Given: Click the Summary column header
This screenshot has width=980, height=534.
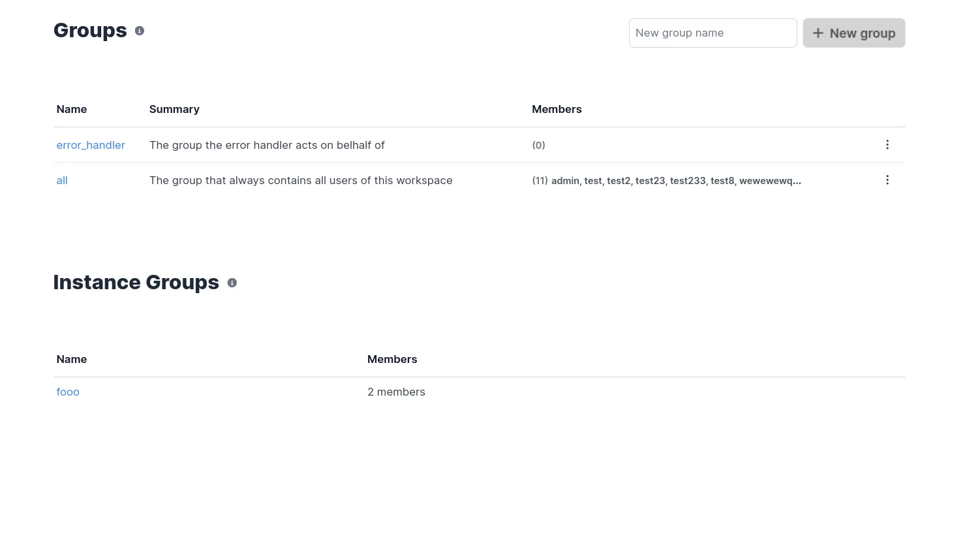Looking at the screenshot, I should [x=174, y=109].
